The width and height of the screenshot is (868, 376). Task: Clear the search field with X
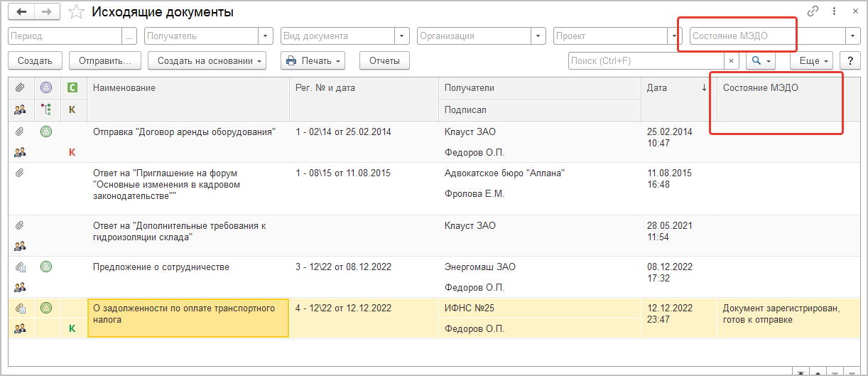point(732,61)
